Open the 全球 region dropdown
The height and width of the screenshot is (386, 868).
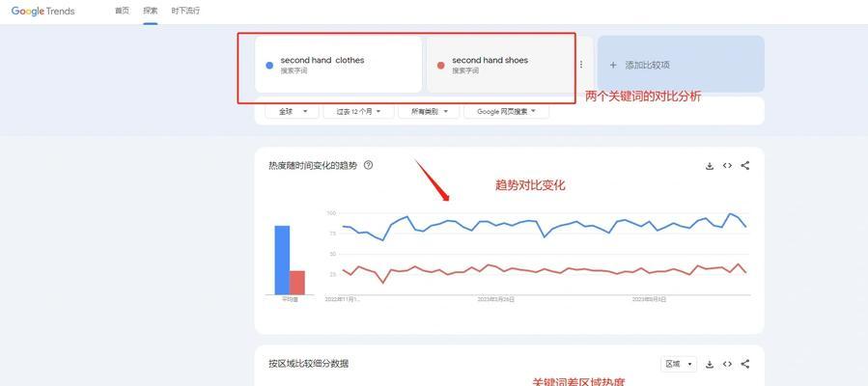coord(293,111)
